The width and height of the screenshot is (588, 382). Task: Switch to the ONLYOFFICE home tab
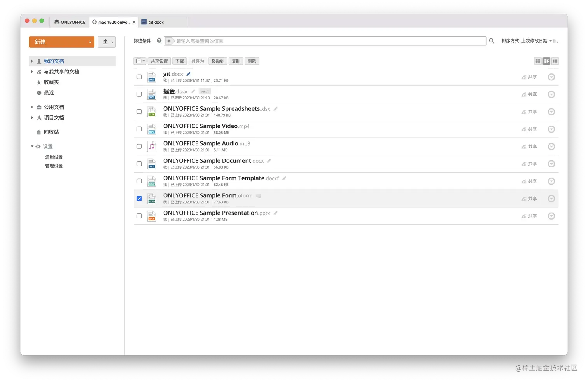point(70,22)
